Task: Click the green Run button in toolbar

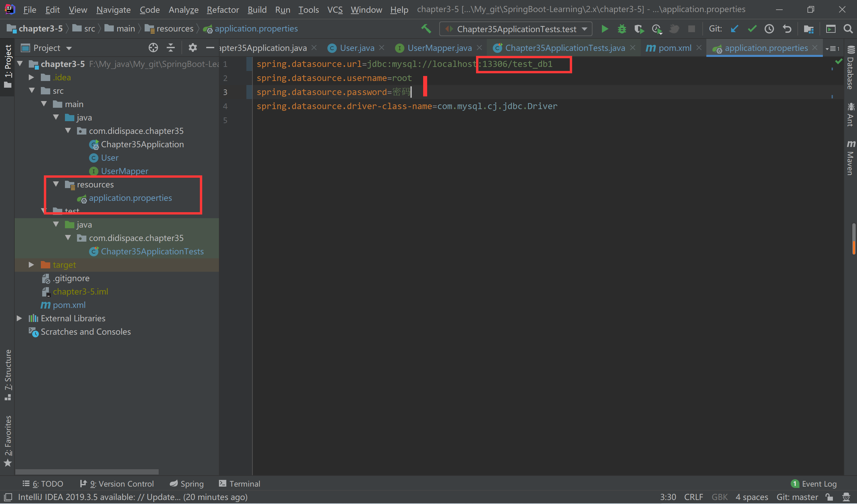Action: (x=604, y=29)
